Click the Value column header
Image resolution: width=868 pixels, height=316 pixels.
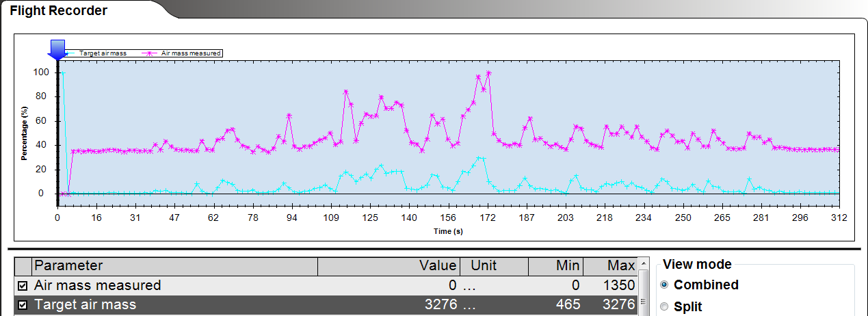pyautogui.click(x=389, y=265)
